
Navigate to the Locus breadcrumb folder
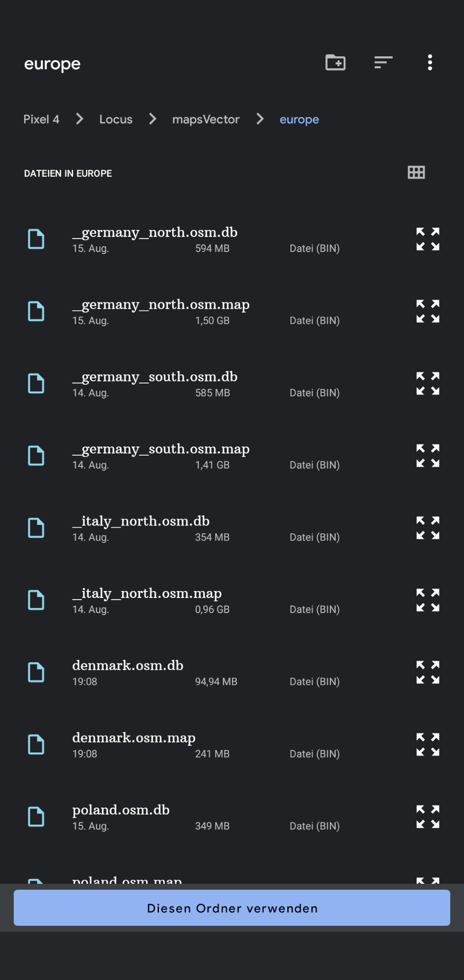click(115, 119)
